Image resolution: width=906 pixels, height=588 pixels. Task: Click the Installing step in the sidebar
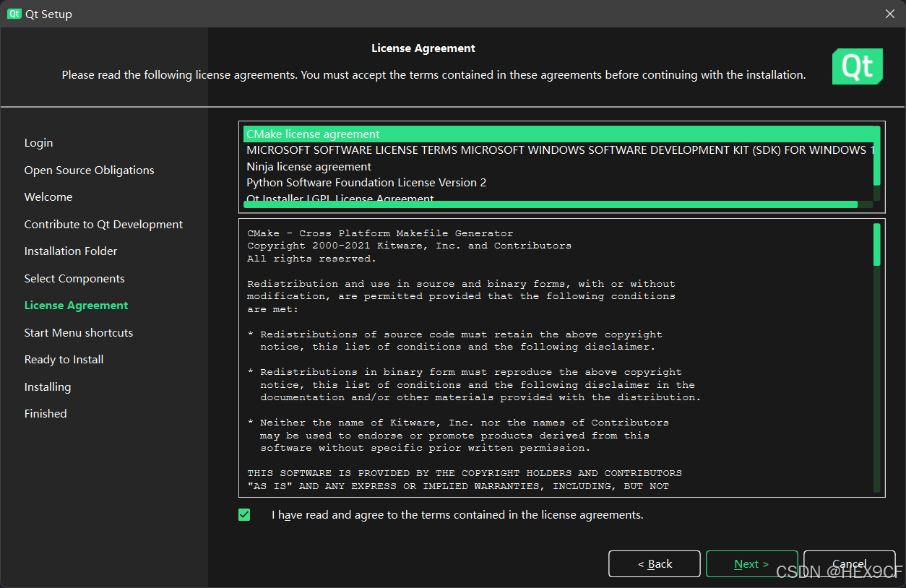coord(48,387)
